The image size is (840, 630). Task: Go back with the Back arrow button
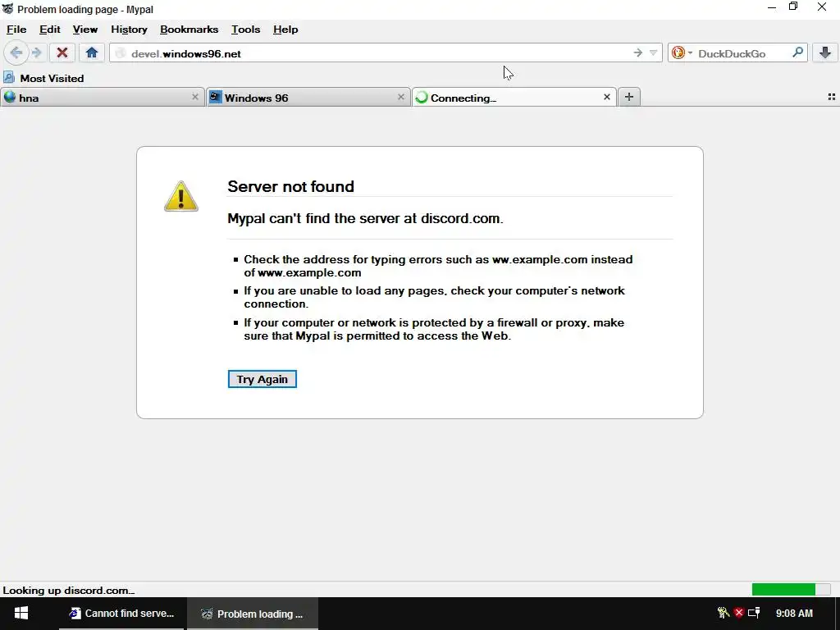(x=16, y=52)
